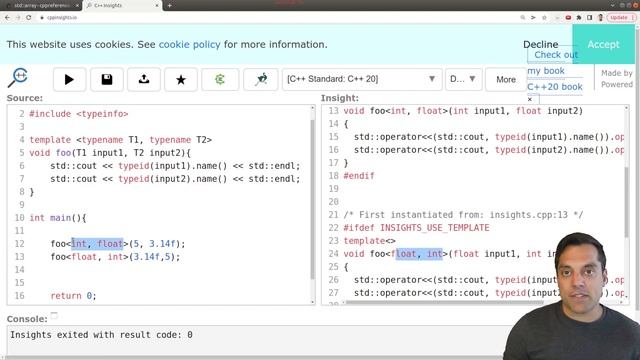Screen dimensions: 640x360
Task: Click the cppinsights.io address bar
Action: (x=278, y=18)
